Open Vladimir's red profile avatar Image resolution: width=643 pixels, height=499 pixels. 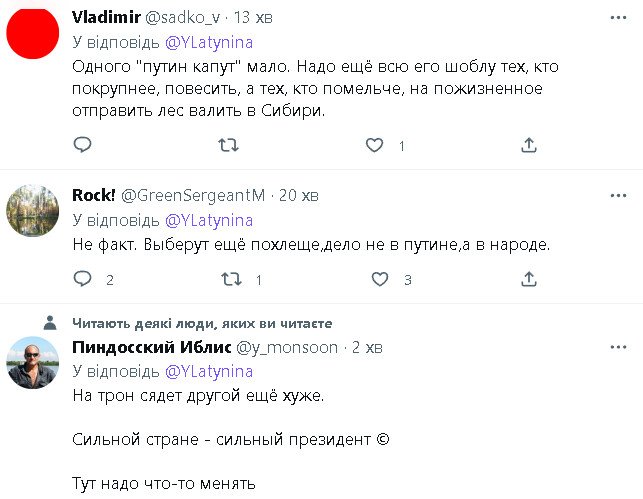32,31
